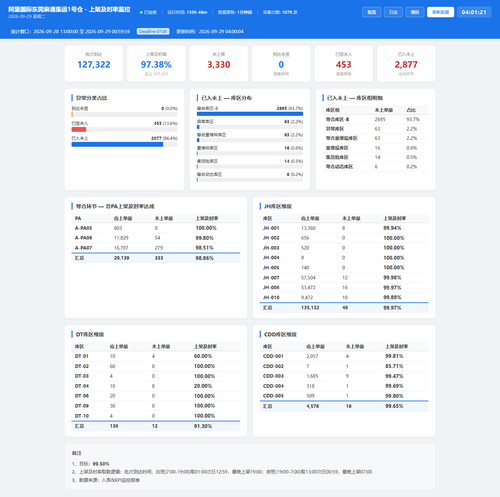Select the DT-04 row label
The width and height of the screenshot is (500, 497).
click(x=82, y=386)
